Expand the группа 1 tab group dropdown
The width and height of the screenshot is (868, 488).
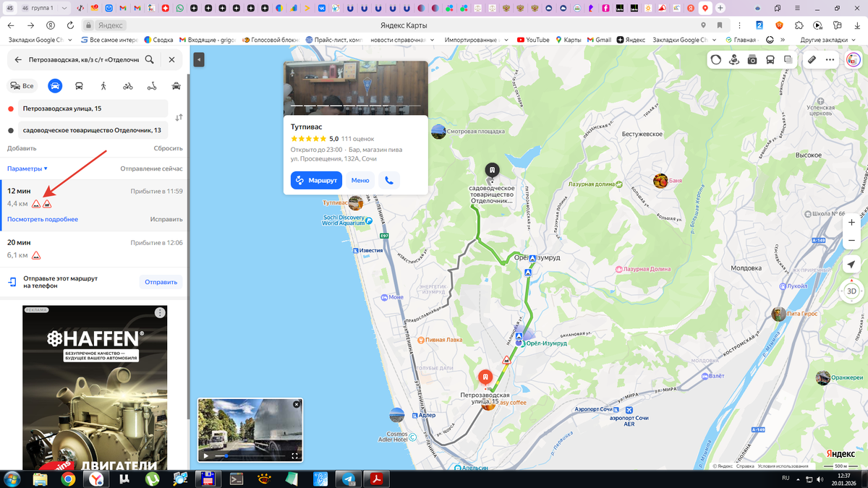coord(66,8)
